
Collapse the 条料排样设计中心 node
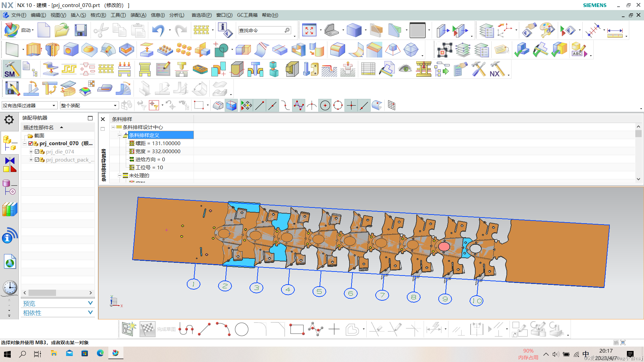pyautogui.click(x=113, y=127)
